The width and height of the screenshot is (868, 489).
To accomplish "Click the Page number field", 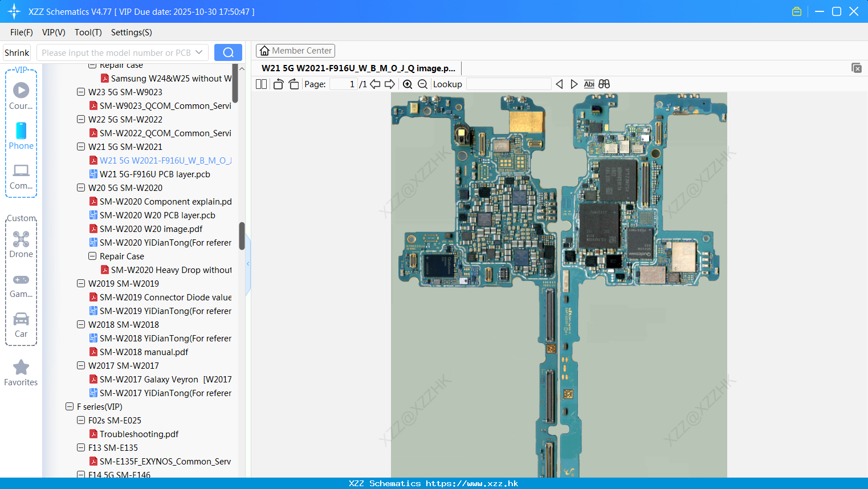I will (344, 84).
